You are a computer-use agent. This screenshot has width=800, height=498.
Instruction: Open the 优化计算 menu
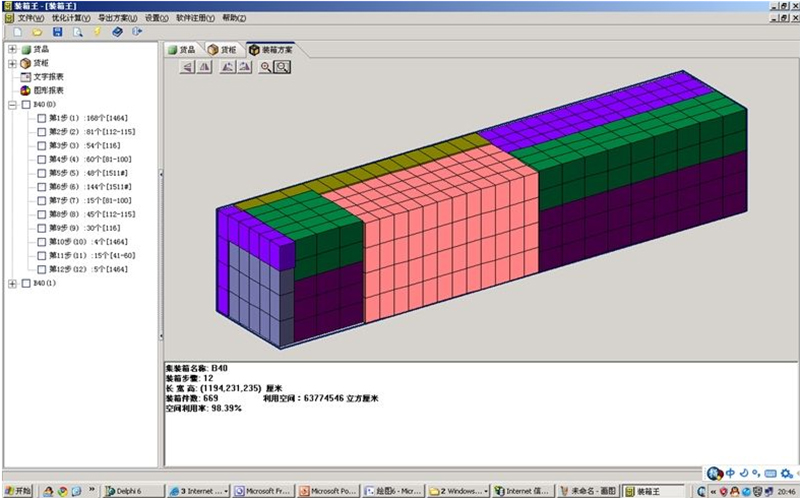point(71,18)
